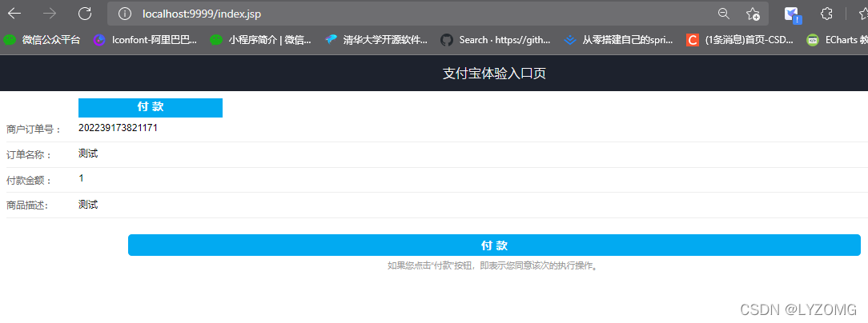This screenshot has width=868, height=323.
Task: Open the 小程序简介 bookmark
Action: pos(261,40)
